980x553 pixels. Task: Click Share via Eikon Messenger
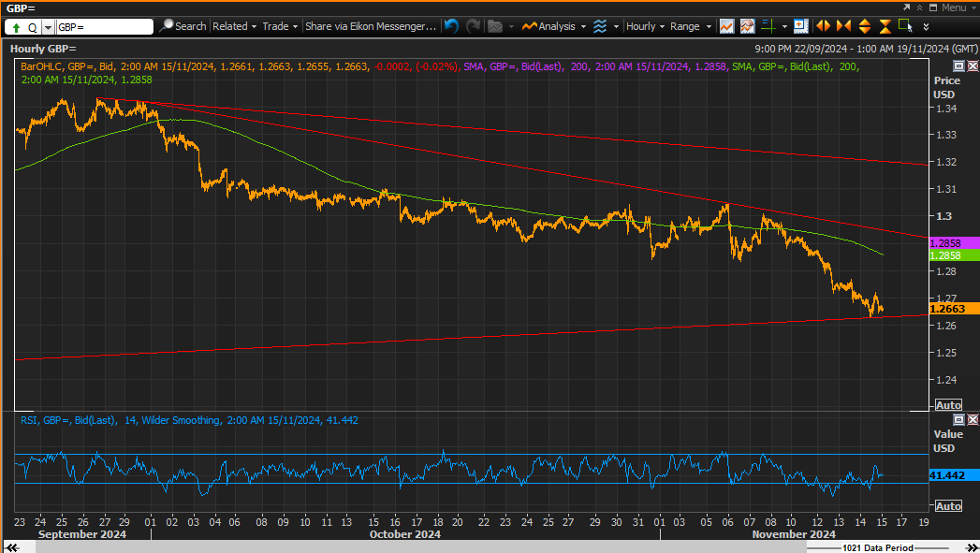tap(371, 26)
